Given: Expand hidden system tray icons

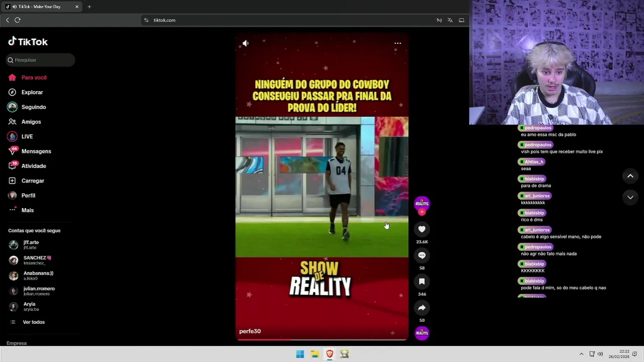Looking at the screenshot, I should click(581, 354).
